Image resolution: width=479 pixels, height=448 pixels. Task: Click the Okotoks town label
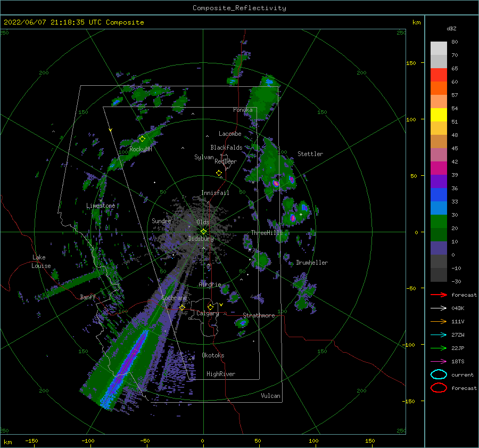213,355
